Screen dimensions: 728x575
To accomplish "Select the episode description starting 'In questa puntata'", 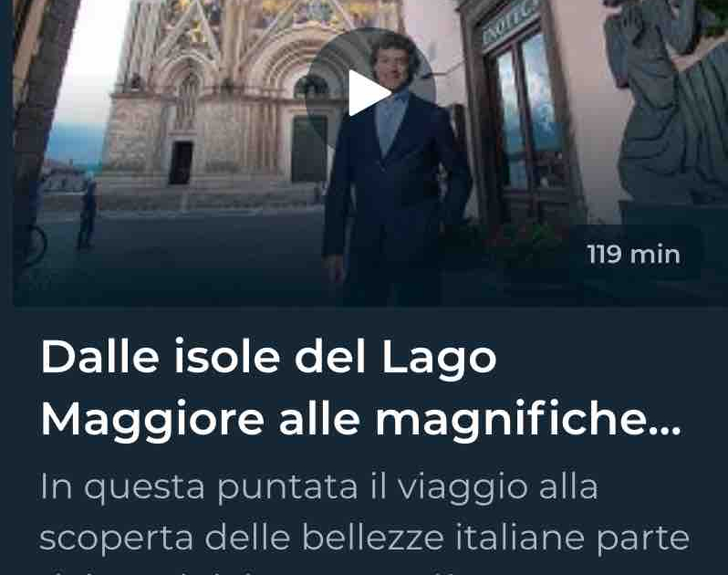I will (x=364, y=522).
